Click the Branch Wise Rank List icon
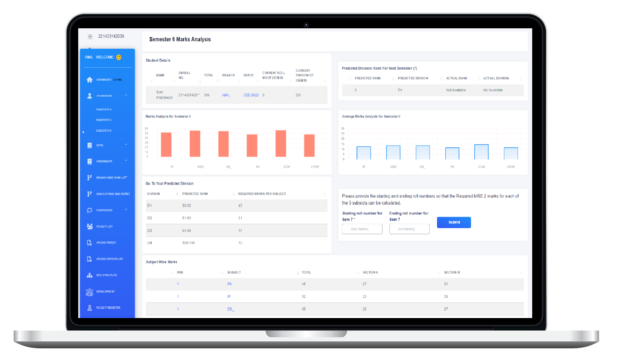644x364 pixels. pos(89,177)
